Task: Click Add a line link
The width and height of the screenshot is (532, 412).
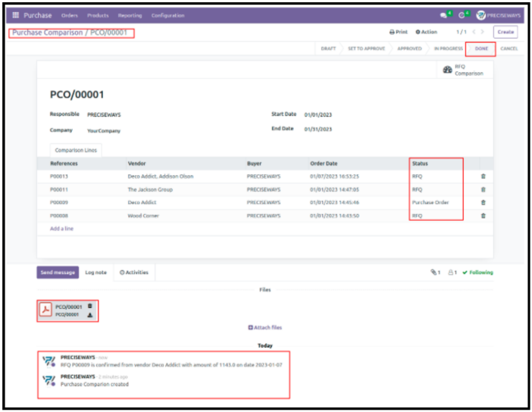Action: [61, 228]
